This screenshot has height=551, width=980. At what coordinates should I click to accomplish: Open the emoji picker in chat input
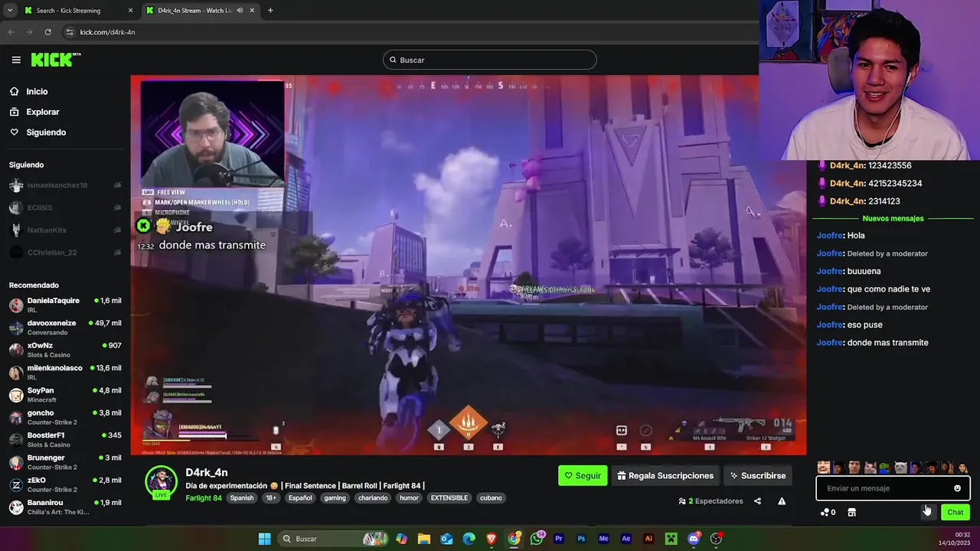point(957,488)
